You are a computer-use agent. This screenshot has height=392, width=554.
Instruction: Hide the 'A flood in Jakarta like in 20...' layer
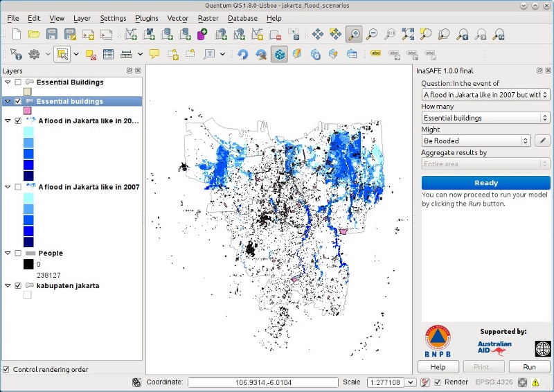coord(18,121)
